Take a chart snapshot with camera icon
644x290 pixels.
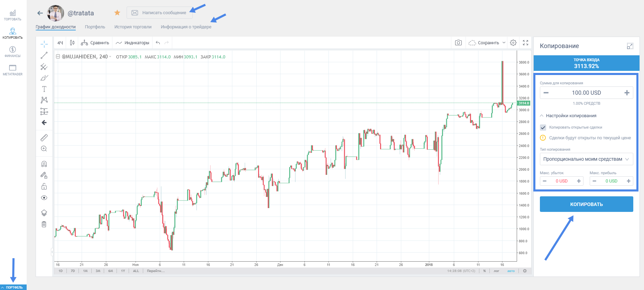pos(458,43)
